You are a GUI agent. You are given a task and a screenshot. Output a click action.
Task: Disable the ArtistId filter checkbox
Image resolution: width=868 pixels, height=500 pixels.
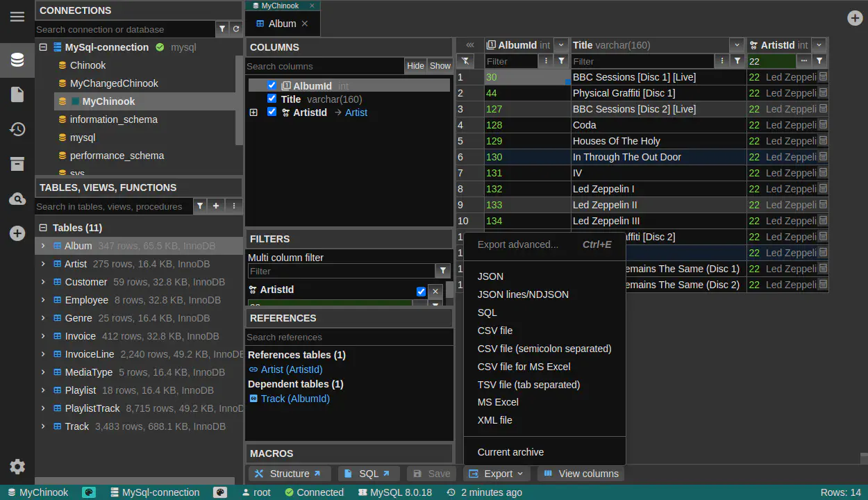(421, 291)
